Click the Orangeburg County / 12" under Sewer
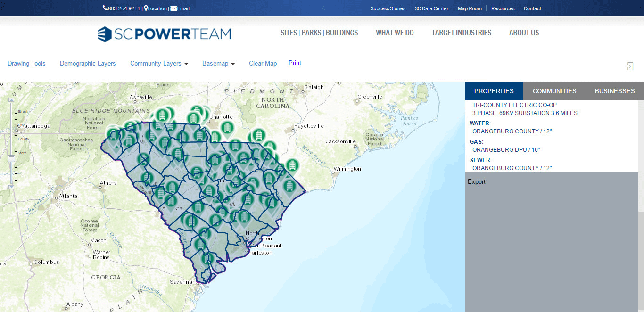 point(512,168)
